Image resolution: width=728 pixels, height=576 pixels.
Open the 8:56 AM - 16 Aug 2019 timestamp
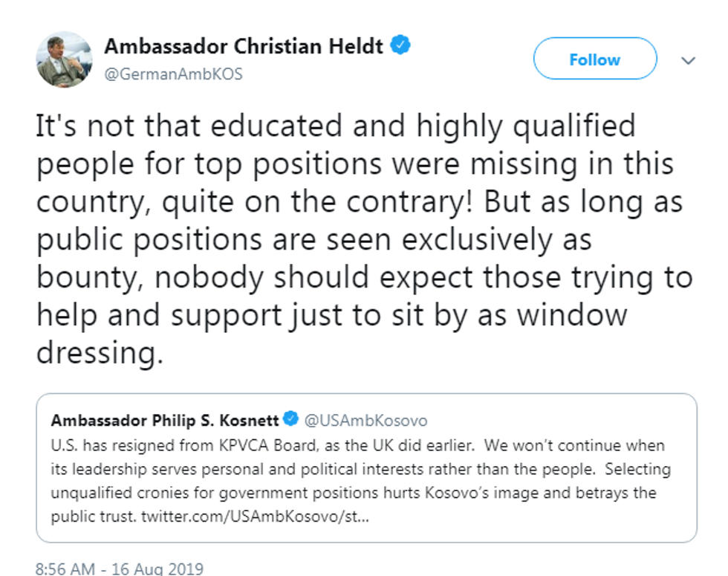pos(119,569)
